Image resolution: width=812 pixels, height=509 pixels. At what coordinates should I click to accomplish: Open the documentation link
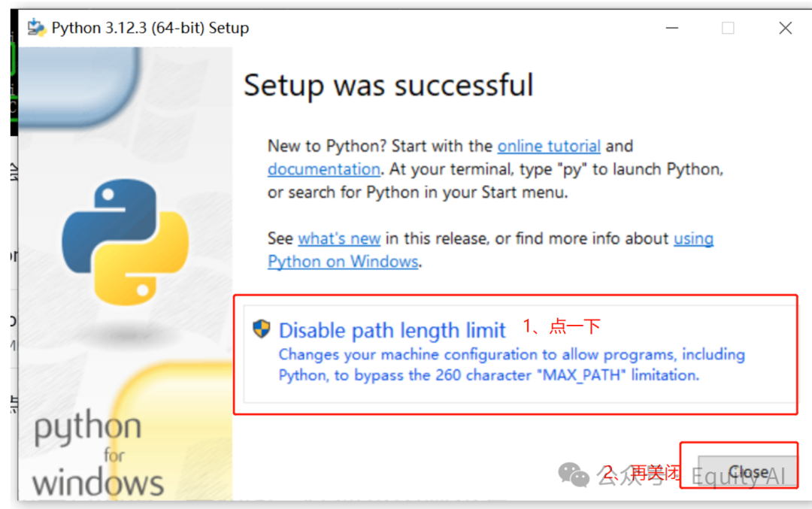(323, 169)
